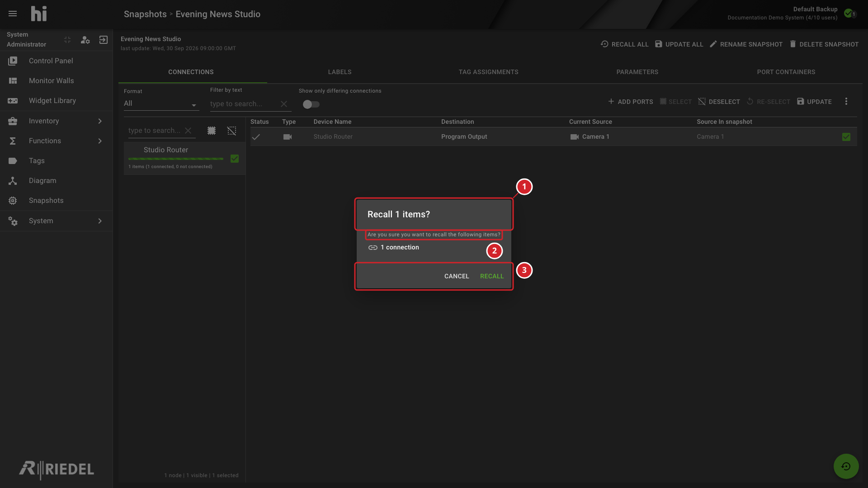Click RENAME SNAPSHOT button
The image size is (868, 488).
tap(746, 44)
